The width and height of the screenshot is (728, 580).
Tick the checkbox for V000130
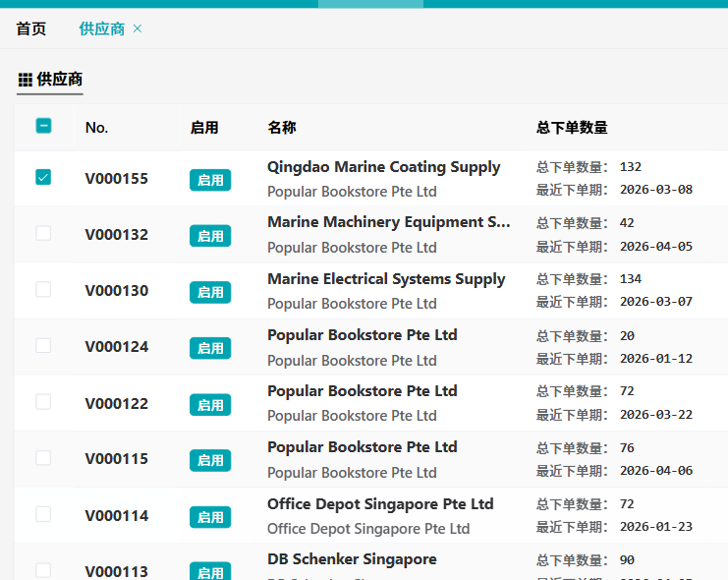click(x=43, y=289)
